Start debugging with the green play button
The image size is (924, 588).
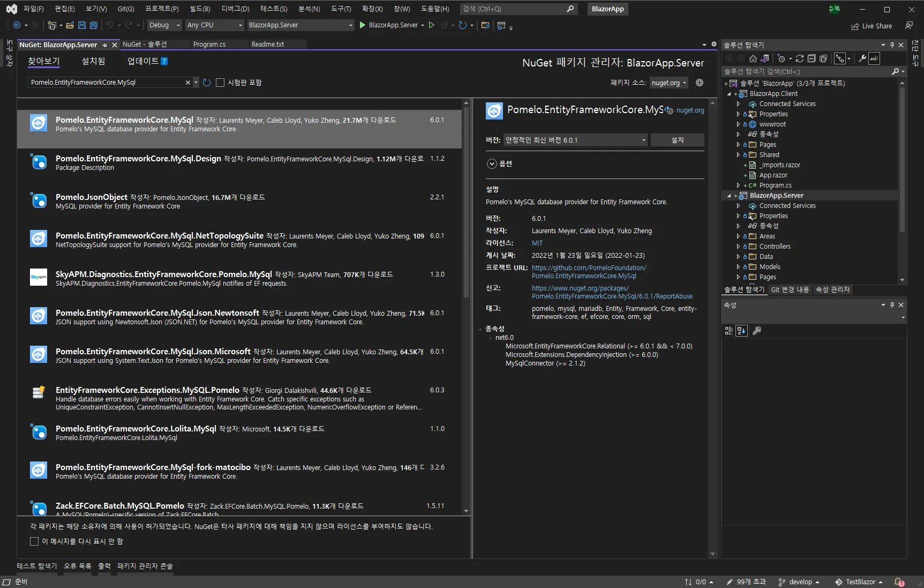pos(363,25)
